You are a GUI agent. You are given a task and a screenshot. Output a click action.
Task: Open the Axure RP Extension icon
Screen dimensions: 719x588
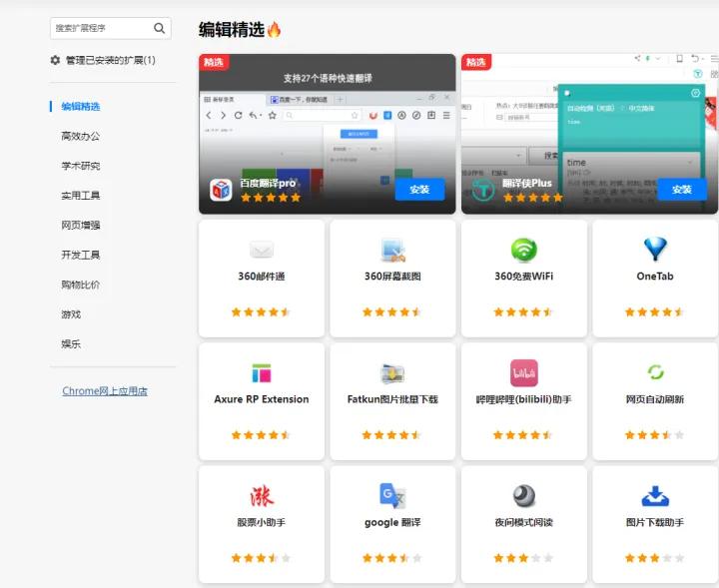[x=262, y=373]
